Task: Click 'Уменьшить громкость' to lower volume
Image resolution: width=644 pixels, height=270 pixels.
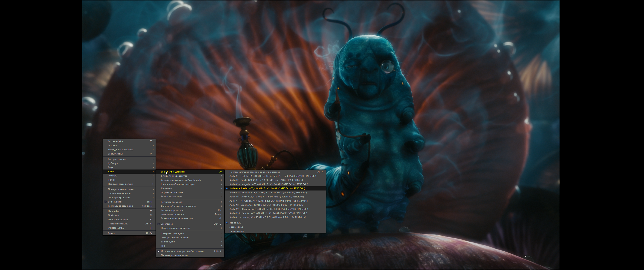Action: 190,214
